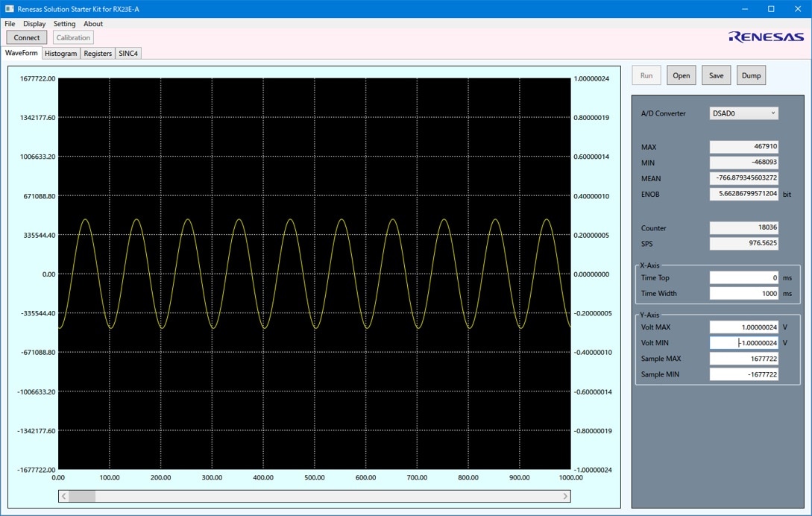Click the Save button

click(717, 75)
